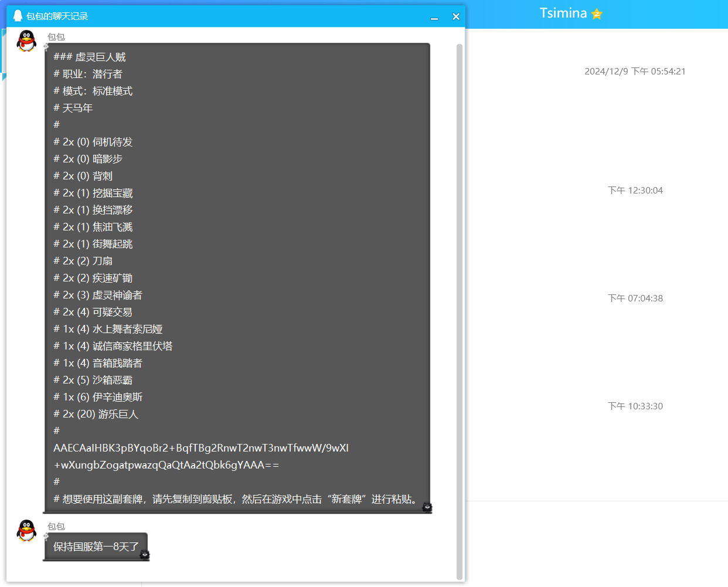Close the 包包的聊天记录 chat history window
Screen dimensions: 728x587
[x=455, y=16]
